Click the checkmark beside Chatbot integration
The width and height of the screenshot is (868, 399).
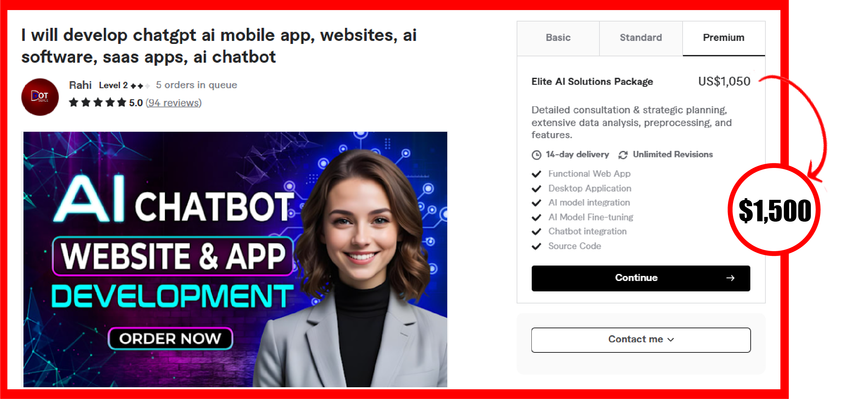(x=536, y=231)
